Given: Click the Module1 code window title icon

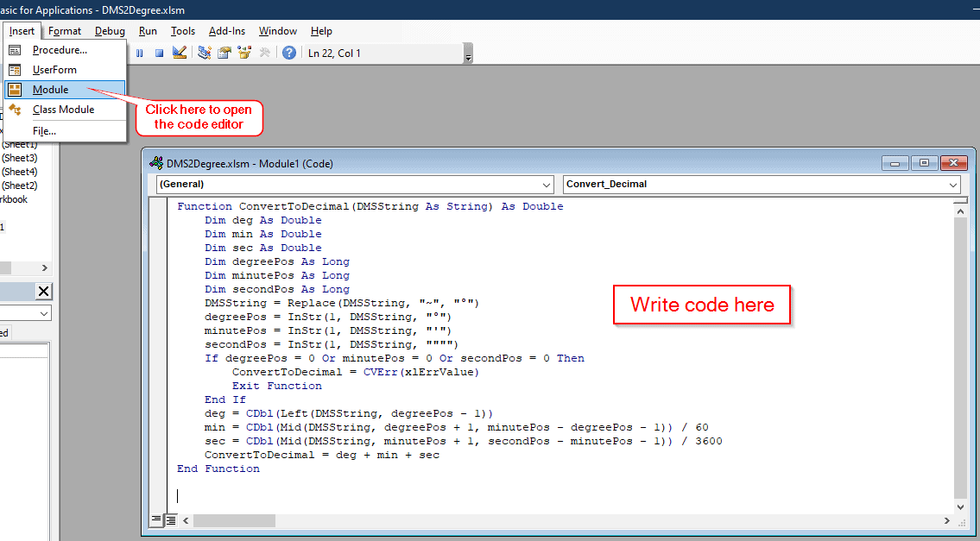Looking at the screenshot, I should point(156,164).
